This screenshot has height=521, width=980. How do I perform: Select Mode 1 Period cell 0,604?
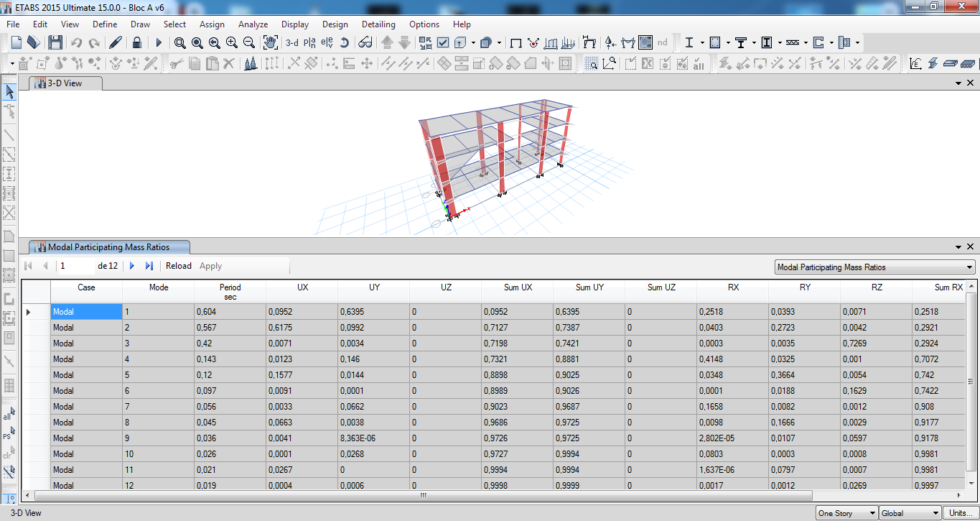230,312
